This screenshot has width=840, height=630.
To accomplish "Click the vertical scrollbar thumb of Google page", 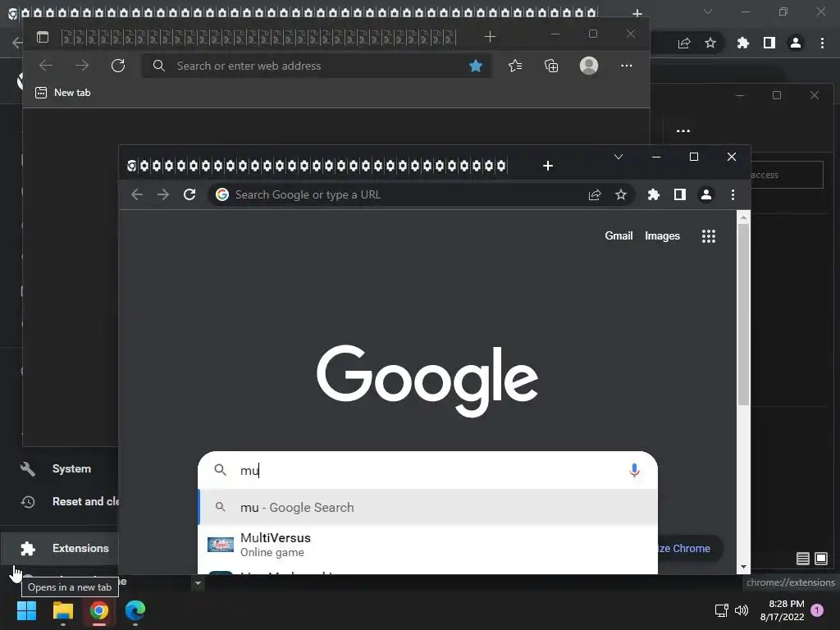I will click(743, 314).
